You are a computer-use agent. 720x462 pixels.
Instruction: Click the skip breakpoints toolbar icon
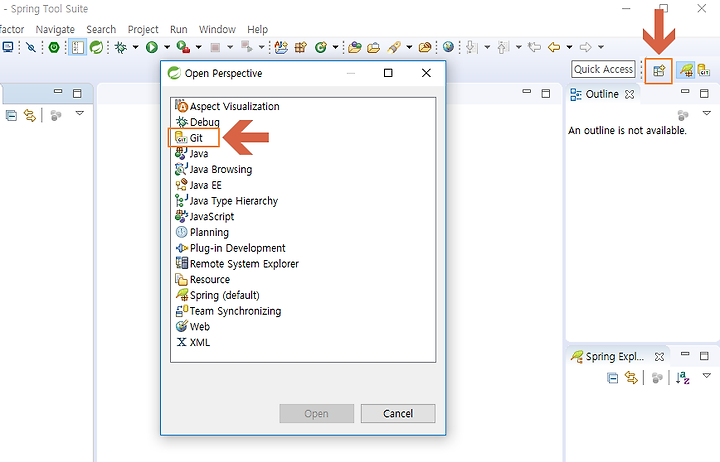[31, 47]
